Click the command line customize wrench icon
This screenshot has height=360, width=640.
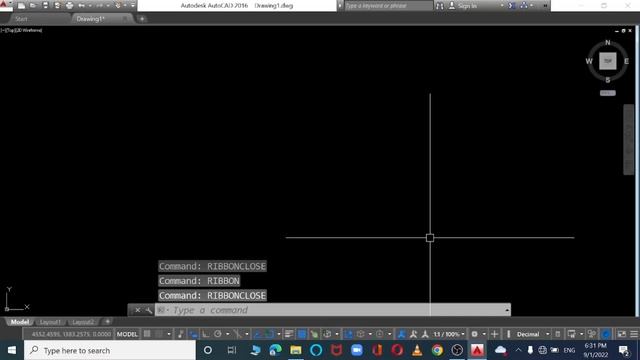click(x=149, y=310)
